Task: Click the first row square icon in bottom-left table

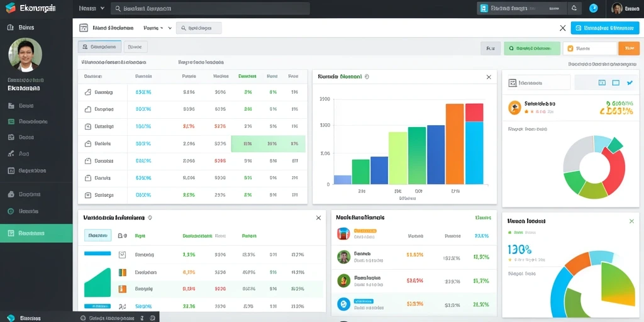Action: click(122, 255)
